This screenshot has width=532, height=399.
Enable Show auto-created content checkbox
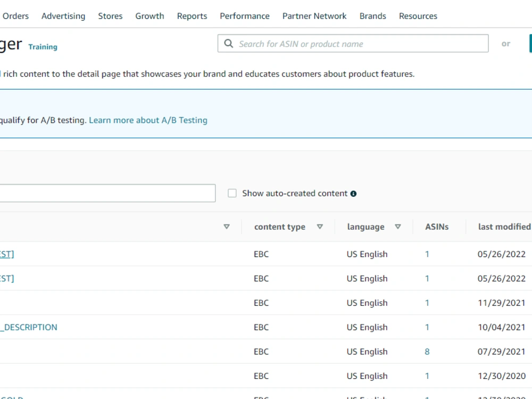pyautogui.click(x=232, y=193)
